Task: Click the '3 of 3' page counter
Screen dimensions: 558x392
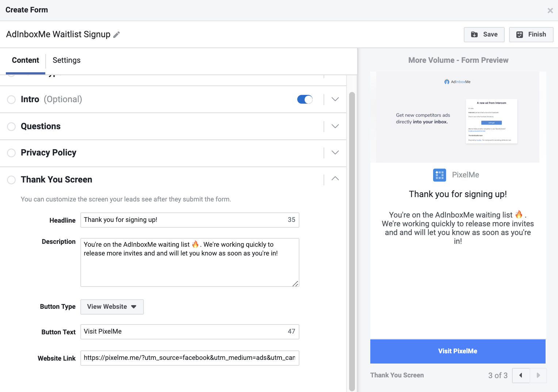Action: click(498, 376)
